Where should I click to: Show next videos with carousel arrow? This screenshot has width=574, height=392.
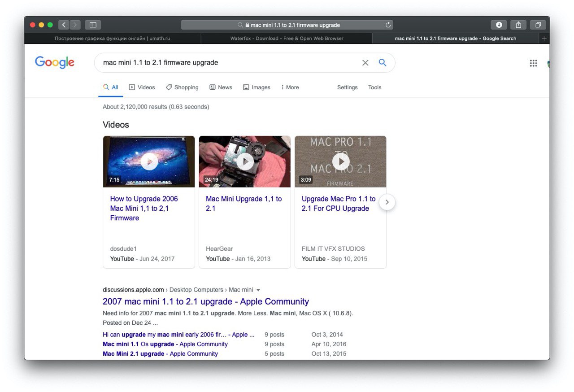[387, 202]
